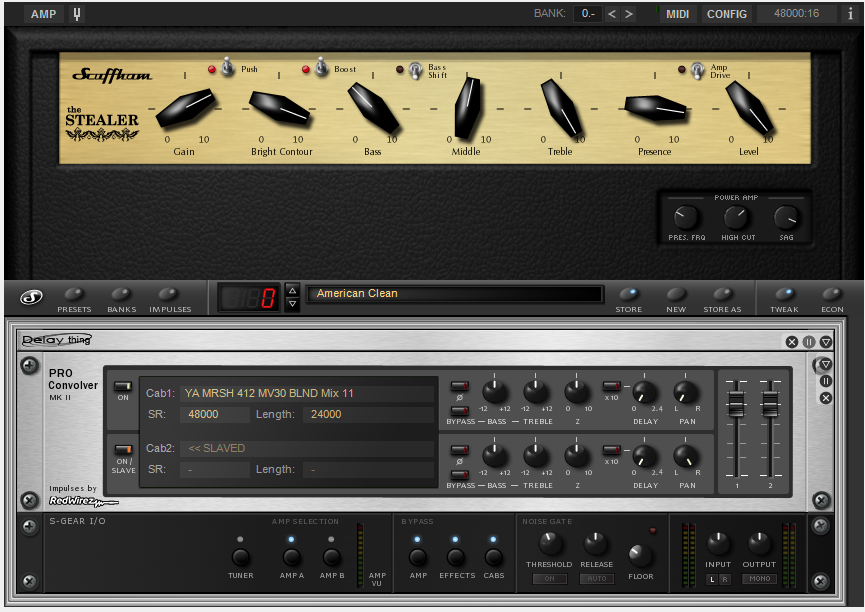Toggle the Amp Drive switch

[698, 71]
